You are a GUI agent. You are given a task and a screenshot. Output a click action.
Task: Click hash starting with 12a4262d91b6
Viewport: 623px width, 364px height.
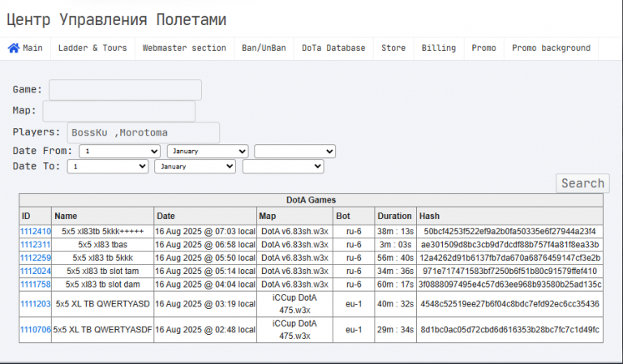click(x=509, y=258)
